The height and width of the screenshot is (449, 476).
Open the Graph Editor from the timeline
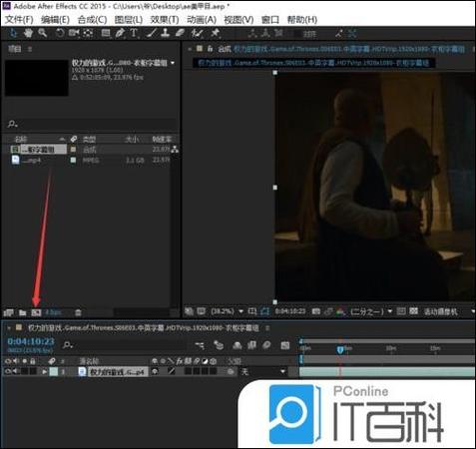[x=285, y=345]
